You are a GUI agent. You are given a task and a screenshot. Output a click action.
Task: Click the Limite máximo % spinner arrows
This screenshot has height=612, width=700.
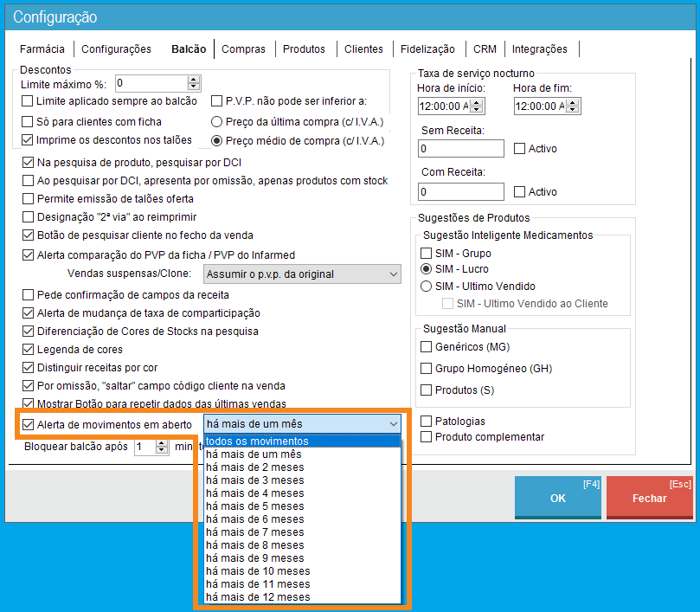coord(194,83)
